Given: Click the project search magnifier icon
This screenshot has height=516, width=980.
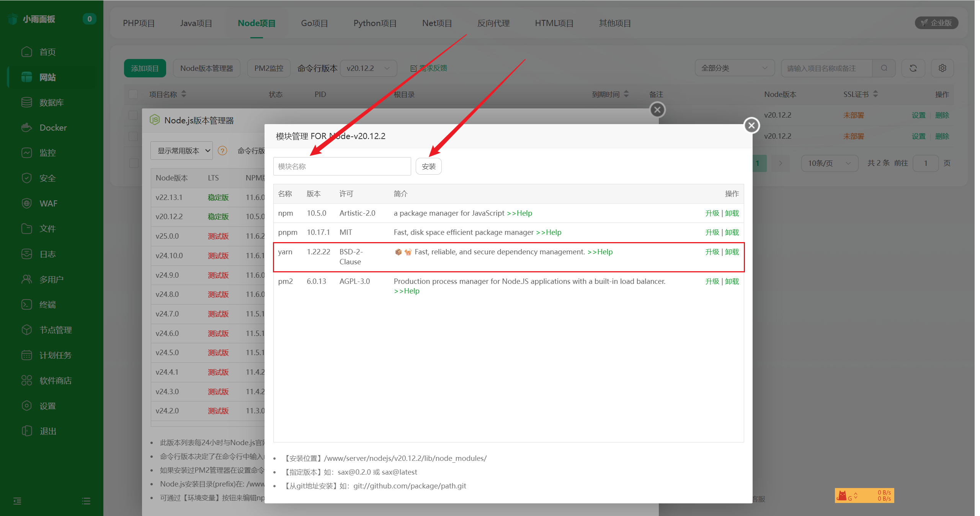Looking at the screenshot, I should click(x=884, y=68).
